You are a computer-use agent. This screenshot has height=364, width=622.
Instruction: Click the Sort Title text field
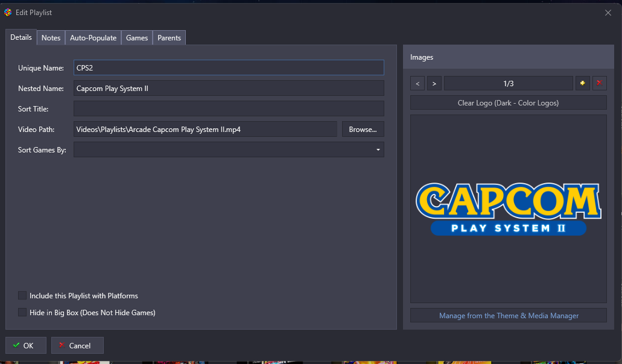pyautogui.click(x=229, y=109)
